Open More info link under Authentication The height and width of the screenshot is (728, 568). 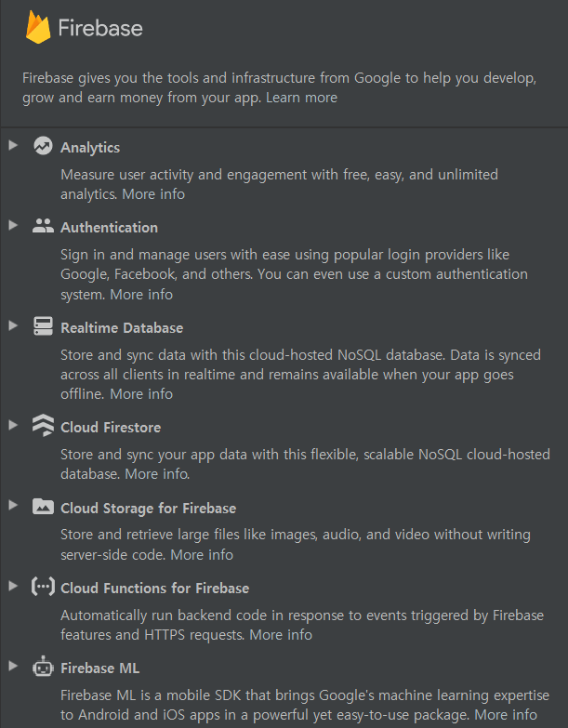click(141, 295)
